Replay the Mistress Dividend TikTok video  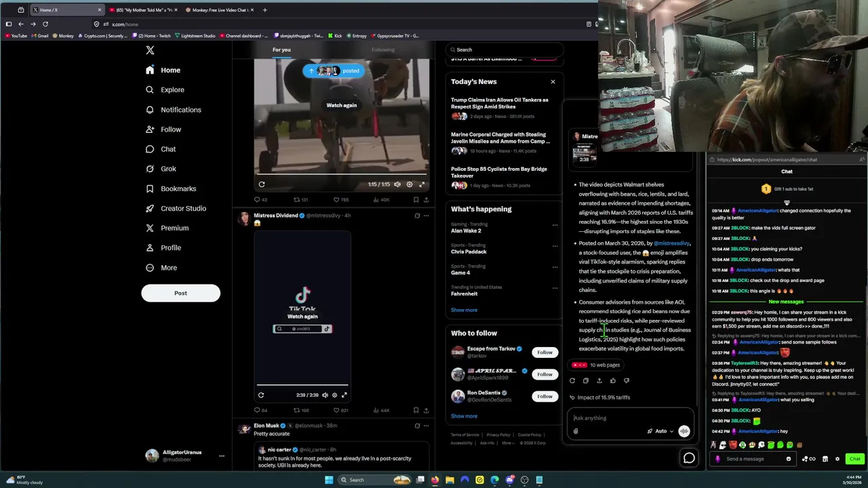click(261, 395)
